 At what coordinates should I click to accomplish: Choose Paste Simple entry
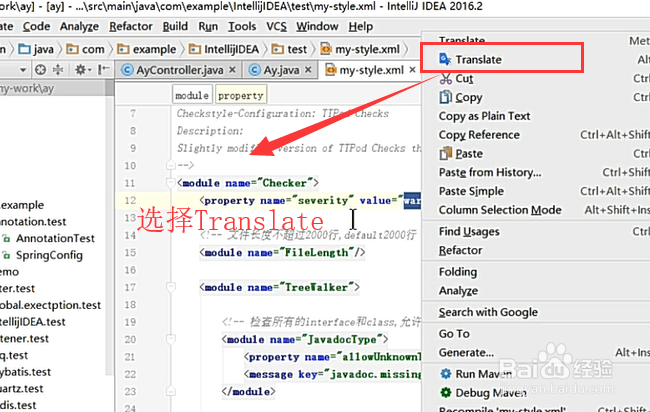pyautogui.click(x=471, y=191)
